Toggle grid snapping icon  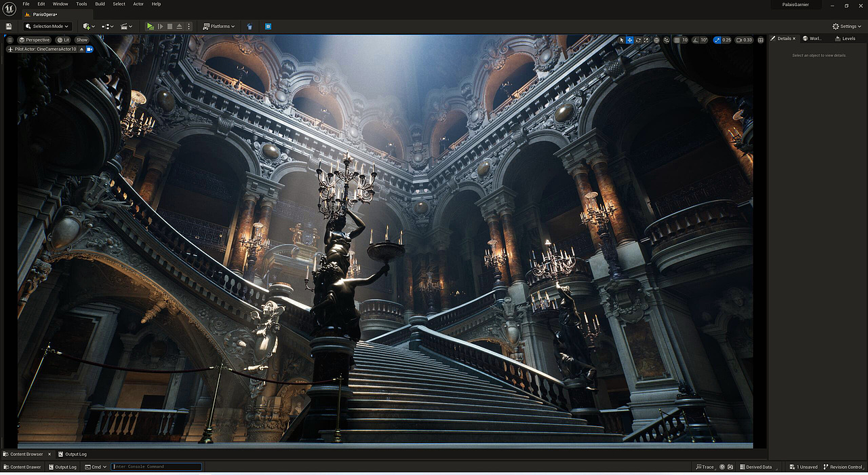[x=677, y=40]
